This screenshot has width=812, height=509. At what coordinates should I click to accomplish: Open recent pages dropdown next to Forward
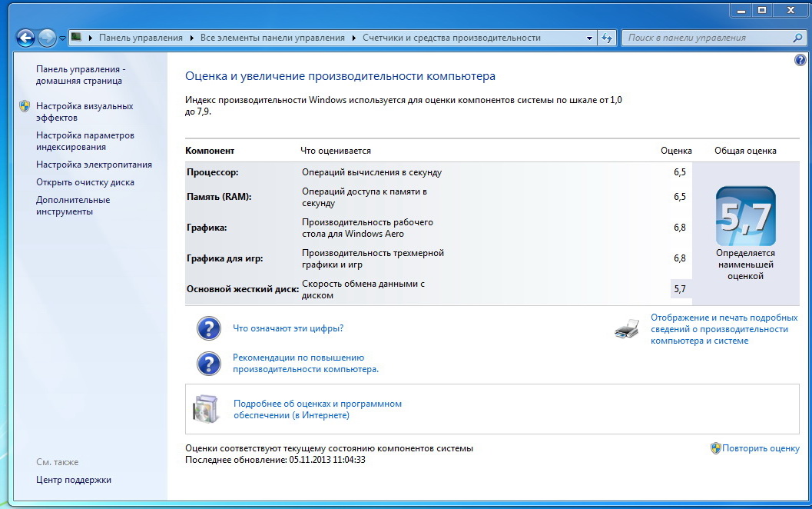[62, 38]
